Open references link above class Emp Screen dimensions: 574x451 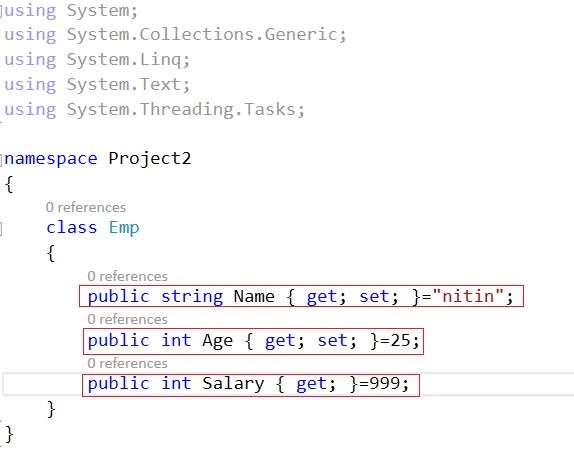86,208
